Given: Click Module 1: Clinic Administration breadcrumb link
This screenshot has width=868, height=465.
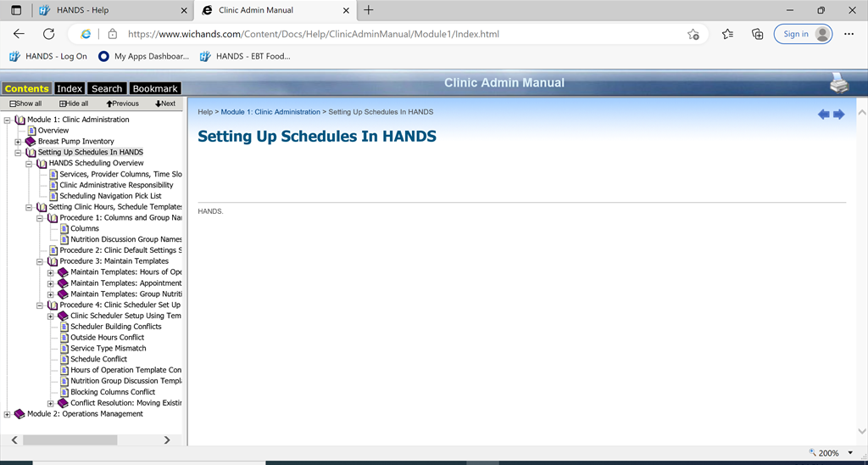Looking at the screenshot, I should (x=270, y=112).
